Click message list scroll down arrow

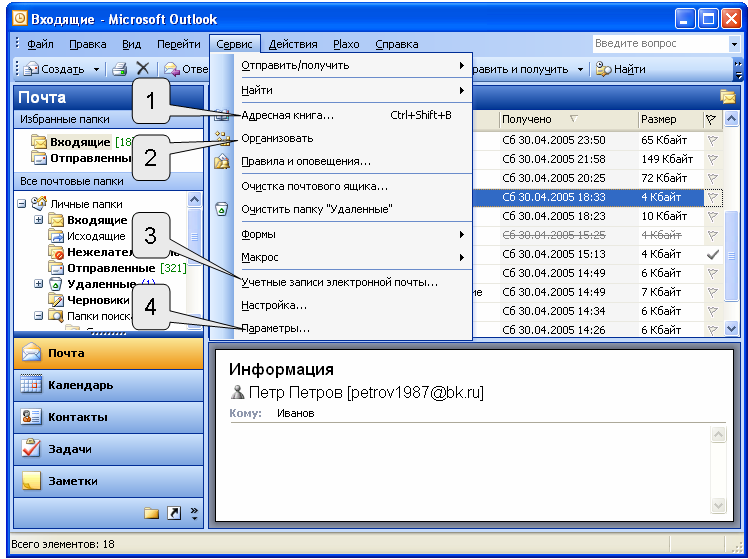click(731, 328)
